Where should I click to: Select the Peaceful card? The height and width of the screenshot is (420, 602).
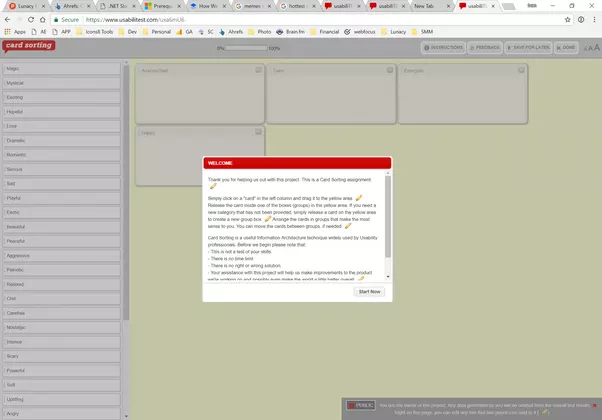tap(61, 241)
